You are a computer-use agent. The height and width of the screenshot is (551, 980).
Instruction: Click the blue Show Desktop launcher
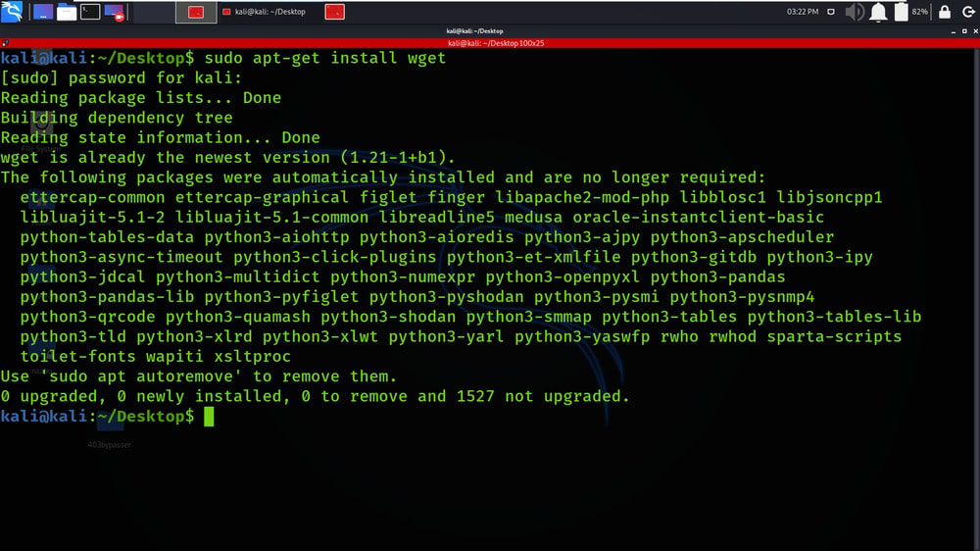(42, 12)
